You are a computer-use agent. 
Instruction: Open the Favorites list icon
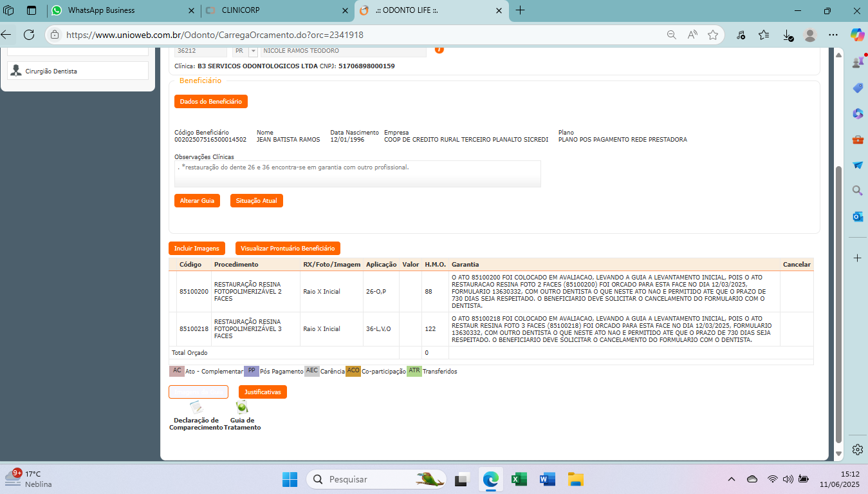(x=764, y=35)
